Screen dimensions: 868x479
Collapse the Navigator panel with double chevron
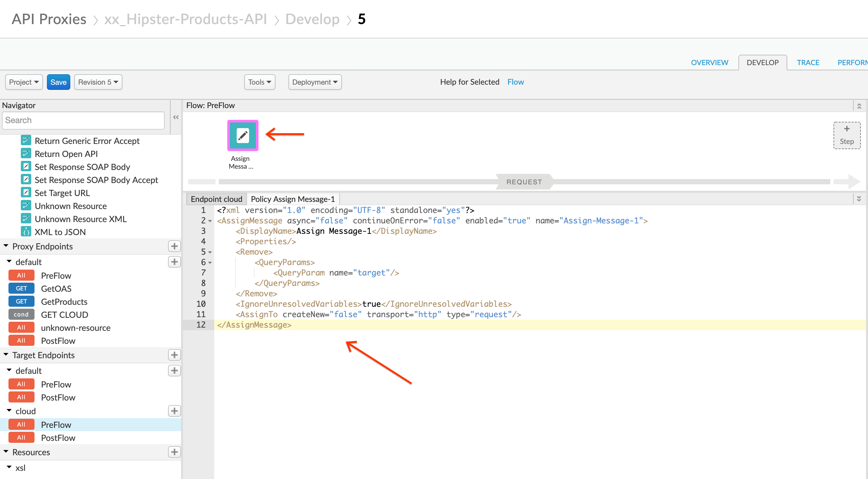point(176,117)
